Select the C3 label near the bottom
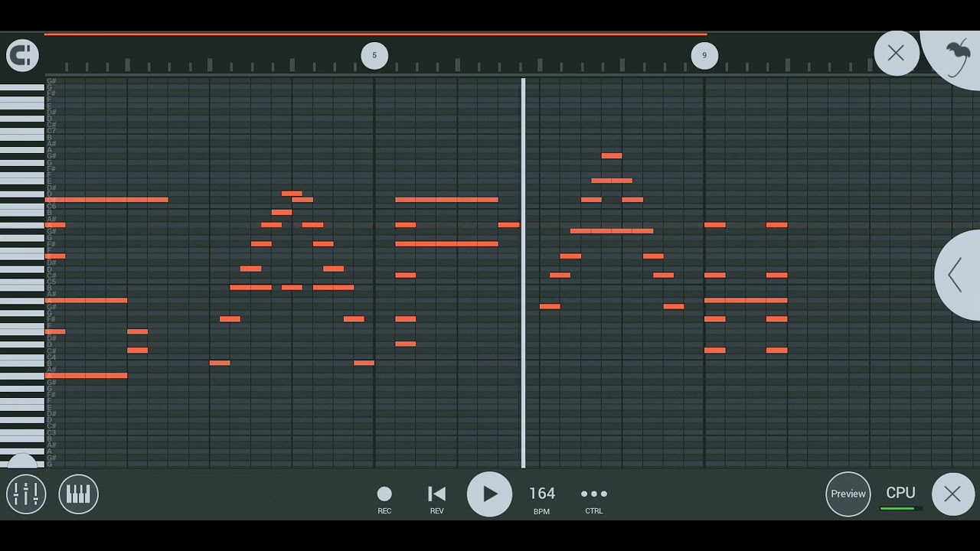Viewport: 980px width, 551px height. coord(51,432)
